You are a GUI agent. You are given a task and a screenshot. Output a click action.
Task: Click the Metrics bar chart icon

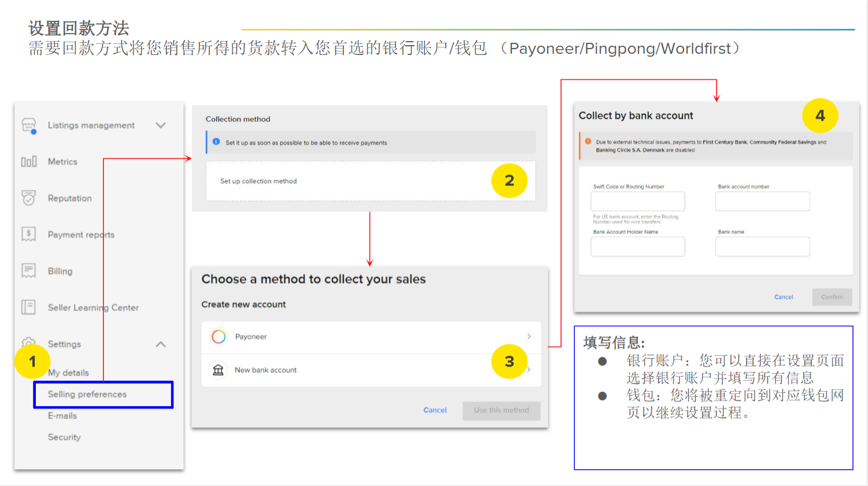pos(29,162)
